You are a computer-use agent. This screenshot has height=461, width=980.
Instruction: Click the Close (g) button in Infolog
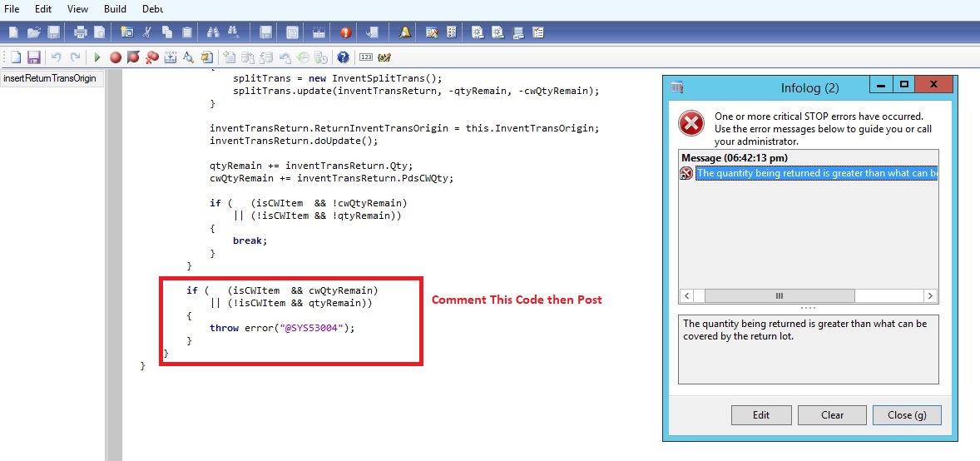point(907,414)
